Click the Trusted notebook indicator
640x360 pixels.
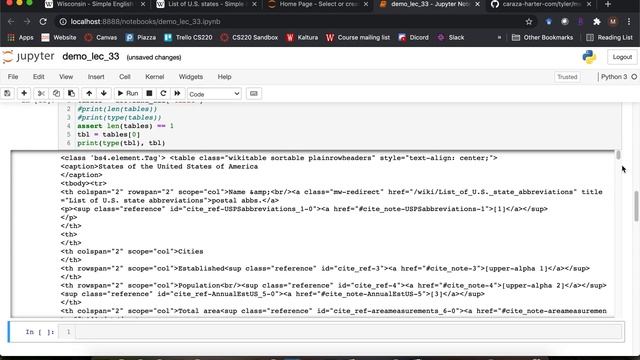point(567,77)
